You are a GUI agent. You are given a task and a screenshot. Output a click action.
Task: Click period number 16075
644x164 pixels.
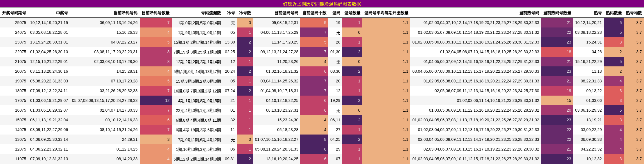pos(21,110)
